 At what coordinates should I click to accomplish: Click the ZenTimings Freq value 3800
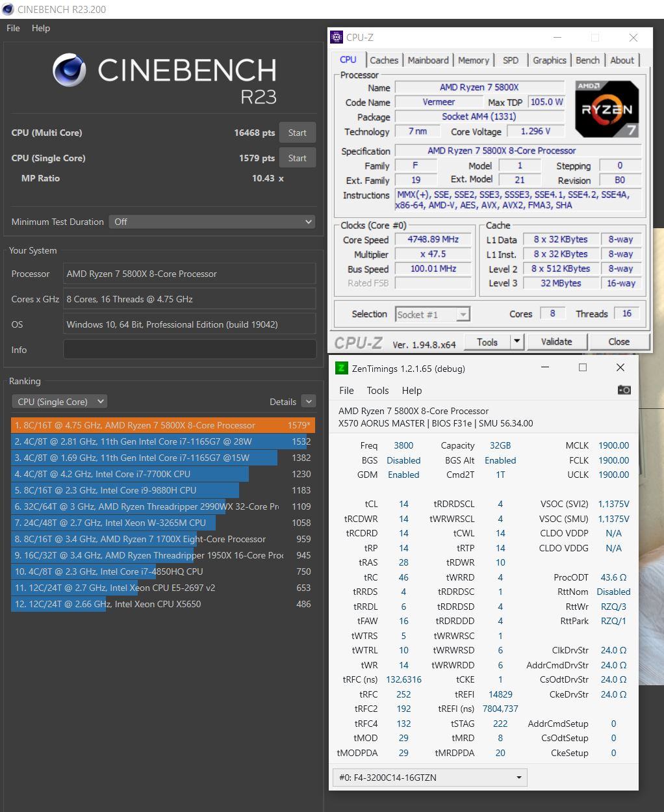[403, 445]
